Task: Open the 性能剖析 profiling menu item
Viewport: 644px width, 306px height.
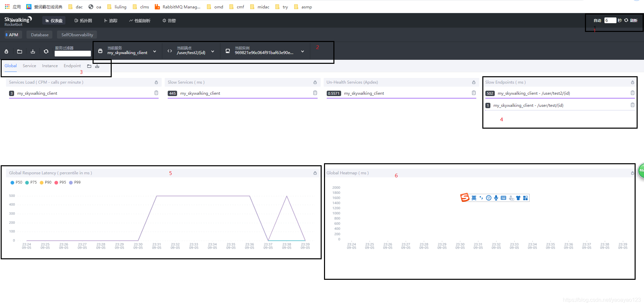Action: [x=140, y=20]
